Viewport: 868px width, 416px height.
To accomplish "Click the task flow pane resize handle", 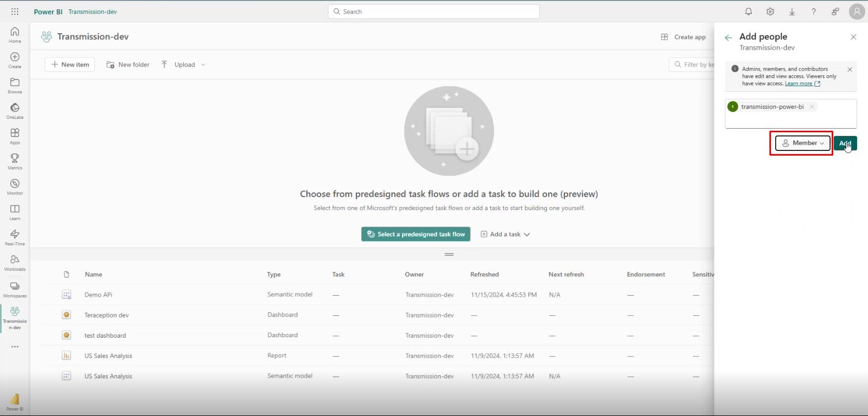I will (449, 254).
